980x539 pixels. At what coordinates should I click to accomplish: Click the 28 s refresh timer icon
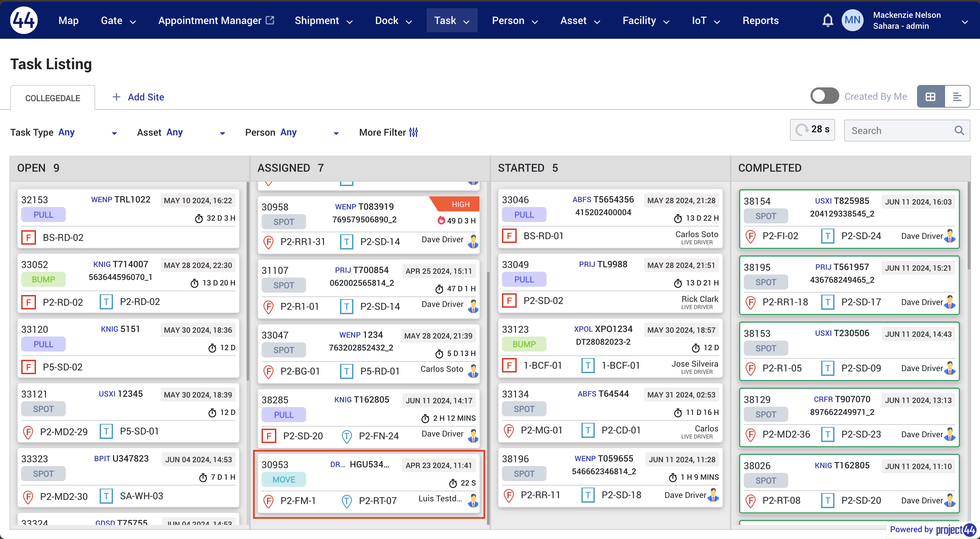pos(802,130)
